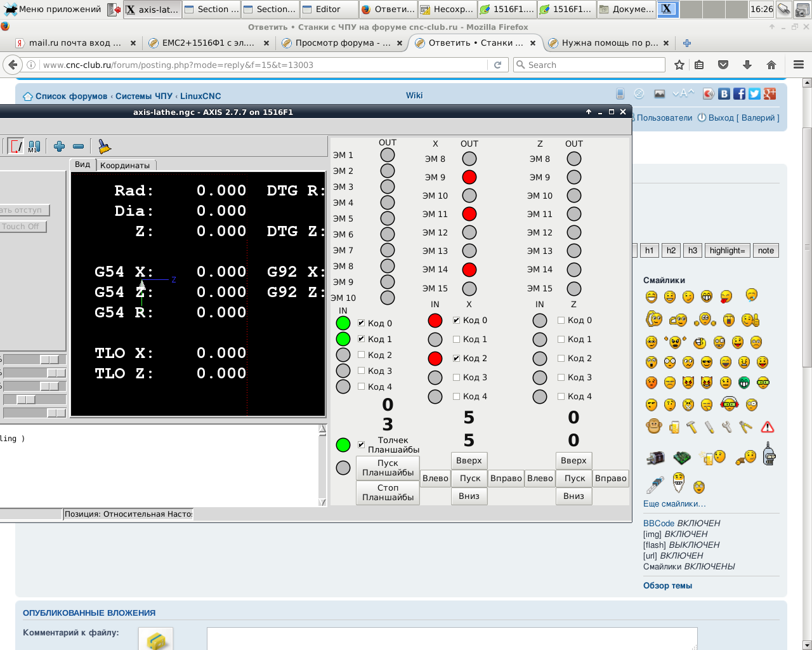Screen dimensions: 812x650
Task: Uncheck Код 1 in the leftmost IN column
Action: click(361, 339)
